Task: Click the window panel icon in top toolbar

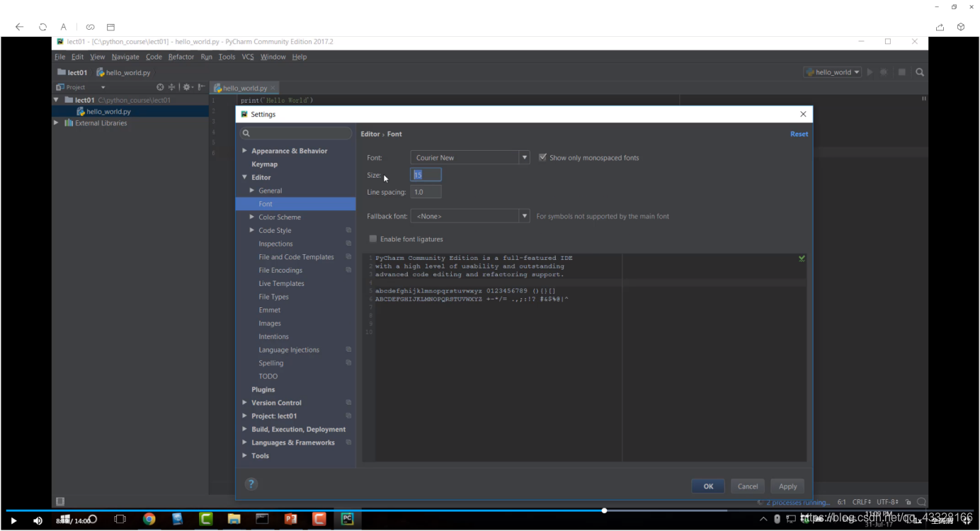Action: [x=110, y=27]
